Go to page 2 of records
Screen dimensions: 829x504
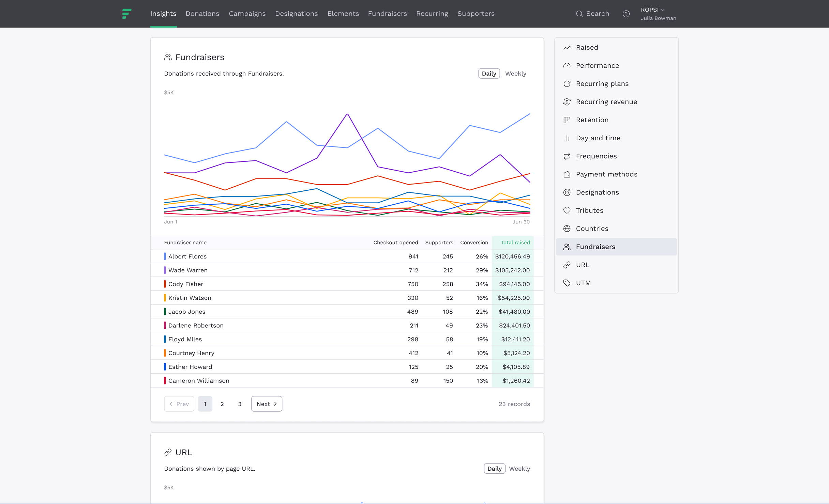click(222, 404)
